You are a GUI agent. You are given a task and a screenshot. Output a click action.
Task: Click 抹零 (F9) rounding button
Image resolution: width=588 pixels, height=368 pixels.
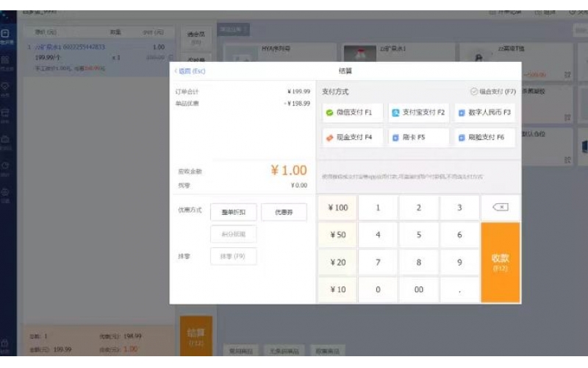(233, 256)
